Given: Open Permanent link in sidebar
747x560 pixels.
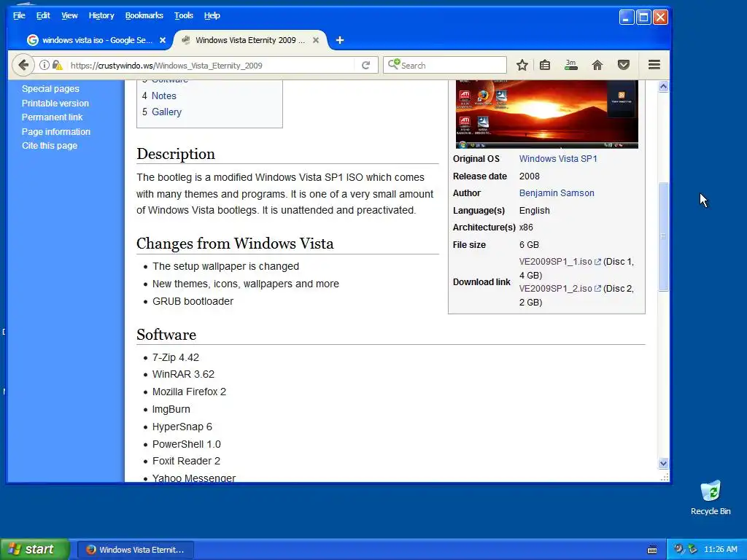Looking at the screenshot, I should point(52,117).
